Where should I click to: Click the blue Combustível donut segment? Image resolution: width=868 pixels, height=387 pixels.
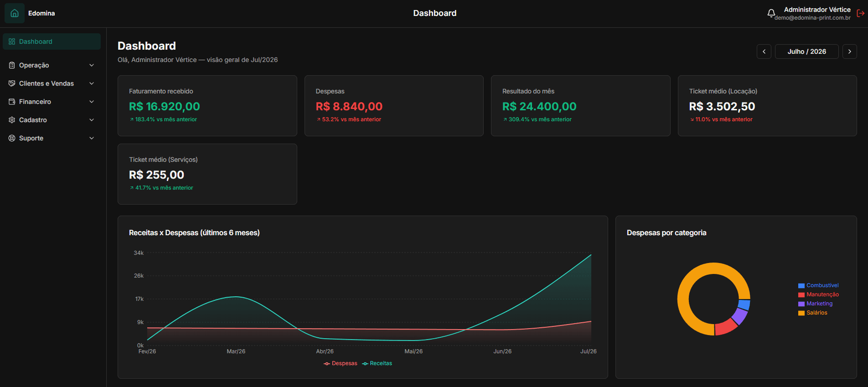[x=744, y=304]
